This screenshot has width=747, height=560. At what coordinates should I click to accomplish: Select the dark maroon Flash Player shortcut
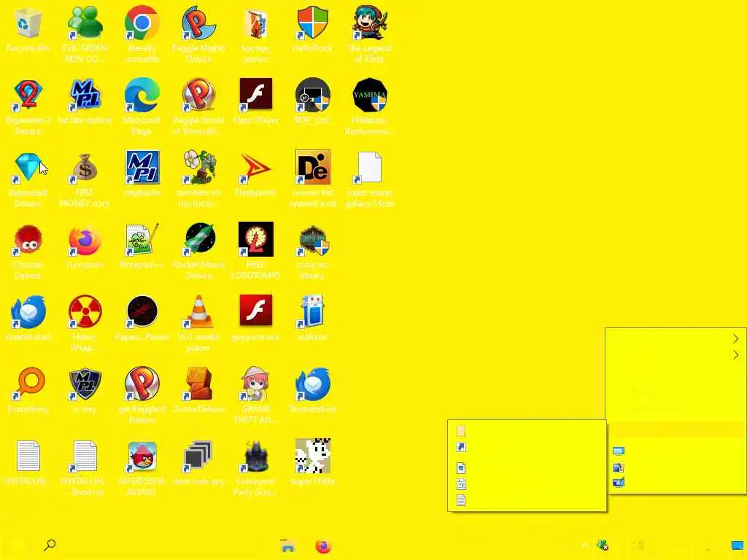pos(256,95)
